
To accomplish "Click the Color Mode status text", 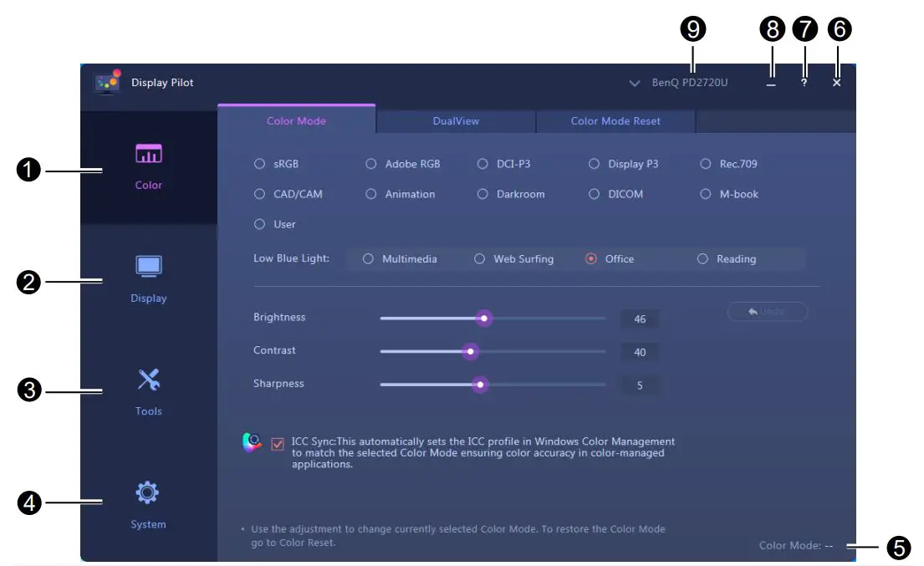I will click(796, 545).
